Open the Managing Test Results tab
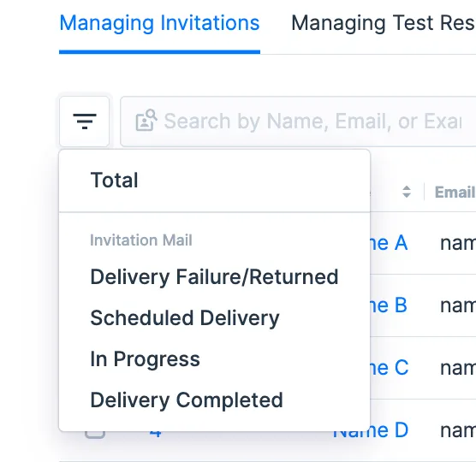This screenshot has width=476, height=462. click(384, 23)
